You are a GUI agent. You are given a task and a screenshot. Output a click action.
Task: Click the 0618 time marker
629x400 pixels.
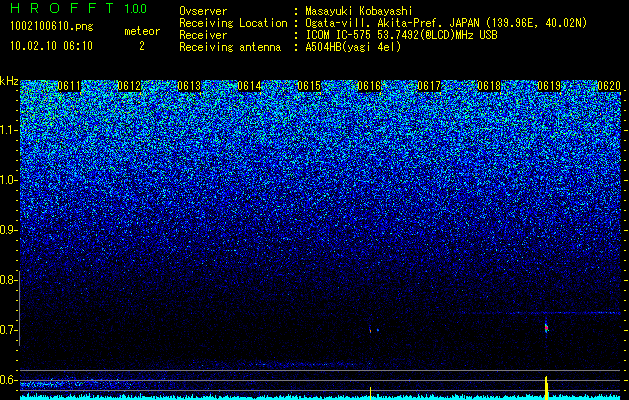[x=489, y=86]
